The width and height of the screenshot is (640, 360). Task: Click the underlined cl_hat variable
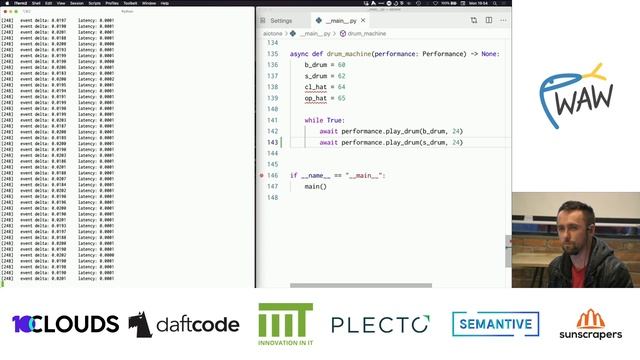(316, 87)
